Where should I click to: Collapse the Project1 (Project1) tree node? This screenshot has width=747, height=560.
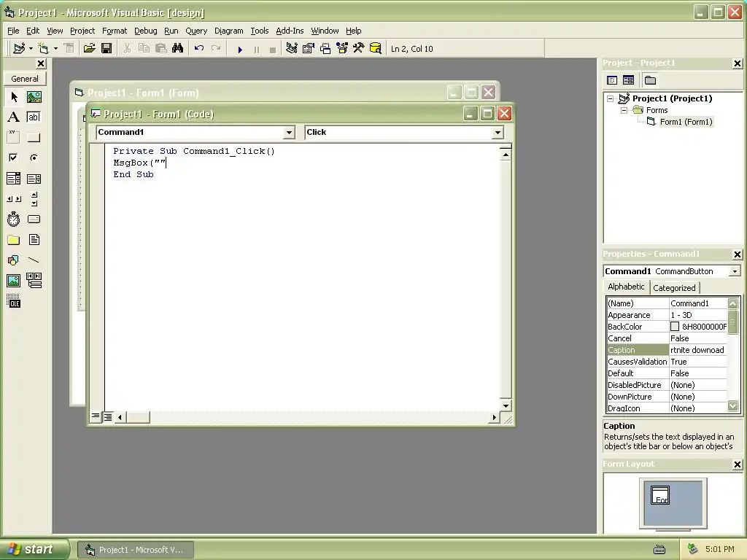tap(611, 98)
